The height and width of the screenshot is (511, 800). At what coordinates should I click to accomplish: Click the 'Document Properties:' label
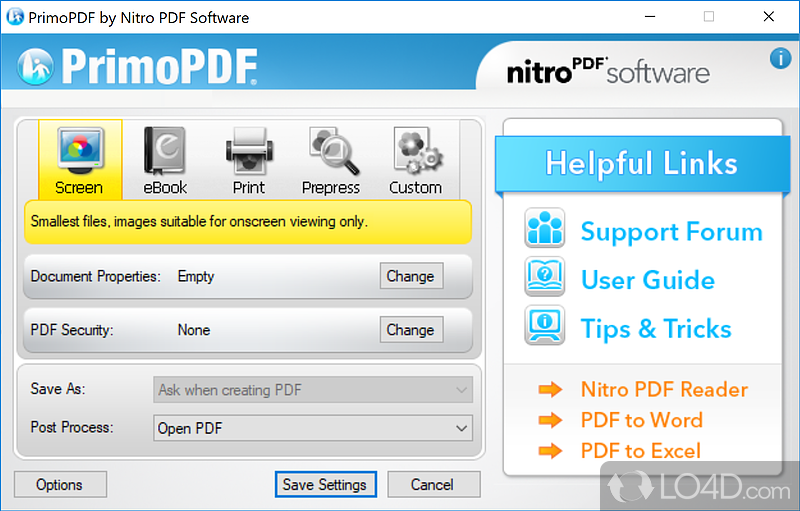pos(95,276)
